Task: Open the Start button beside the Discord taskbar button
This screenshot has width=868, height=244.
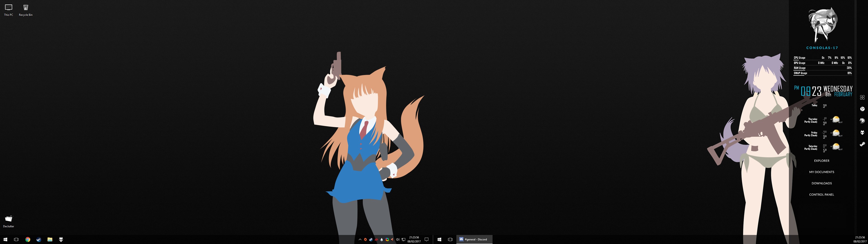Action: click(439, 239)
